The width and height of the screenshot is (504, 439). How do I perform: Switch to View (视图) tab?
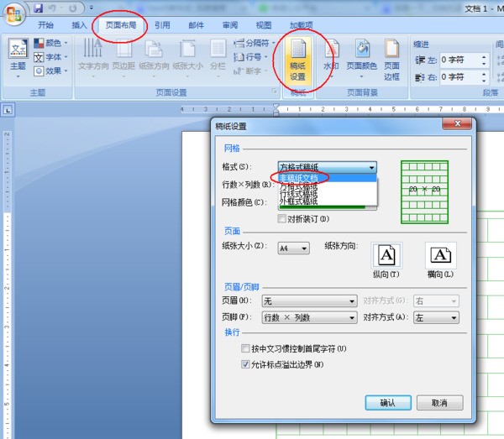[x=264, y=25]
